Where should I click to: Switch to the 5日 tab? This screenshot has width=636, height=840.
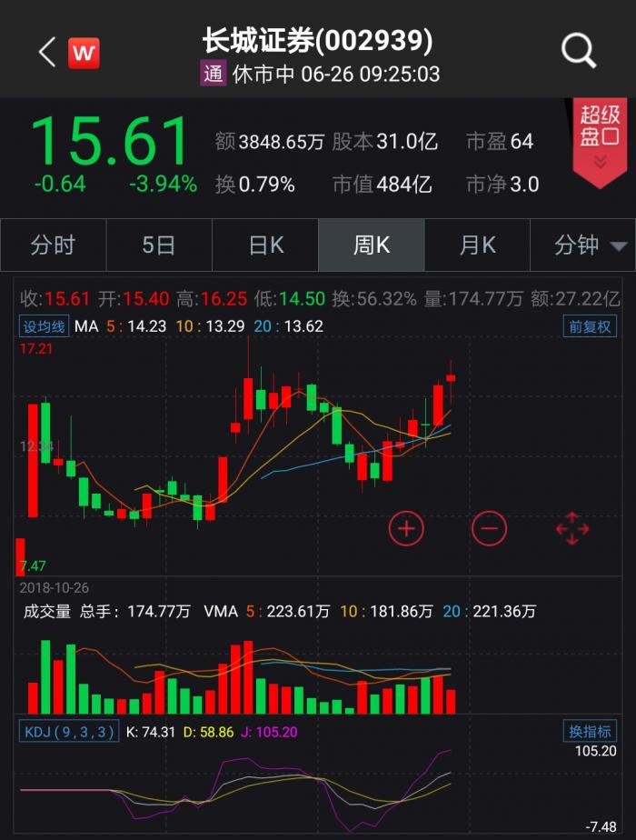pyautogui.click(x=159, y=245)
